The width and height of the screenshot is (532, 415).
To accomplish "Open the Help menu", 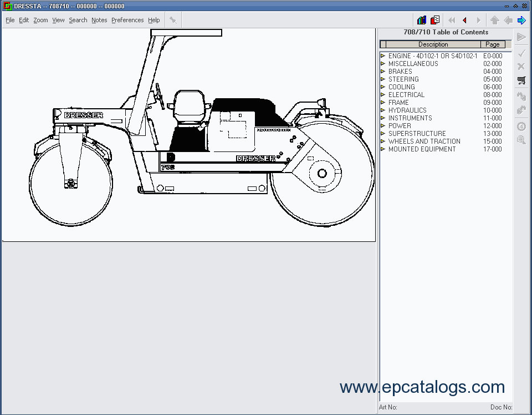I will [154, 20].
